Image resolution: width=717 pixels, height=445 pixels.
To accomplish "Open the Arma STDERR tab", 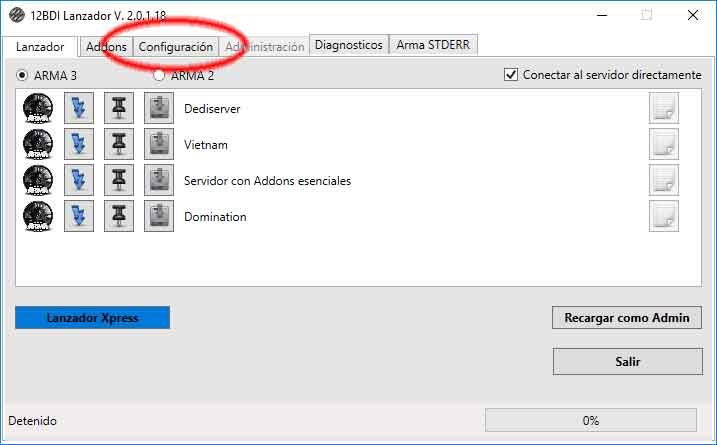I will pos(433,45).
